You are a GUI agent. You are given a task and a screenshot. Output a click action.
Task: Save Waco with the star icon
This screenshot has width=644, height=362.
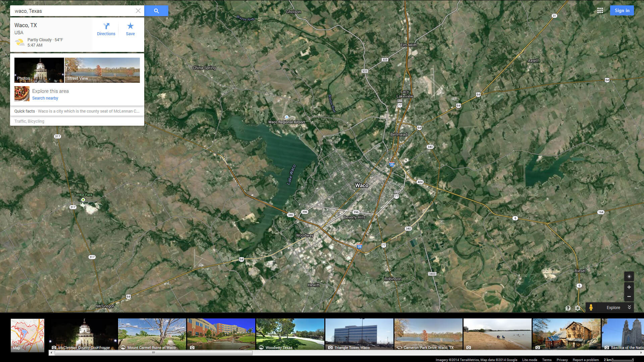pyautogui.click(x=130, y=29)
